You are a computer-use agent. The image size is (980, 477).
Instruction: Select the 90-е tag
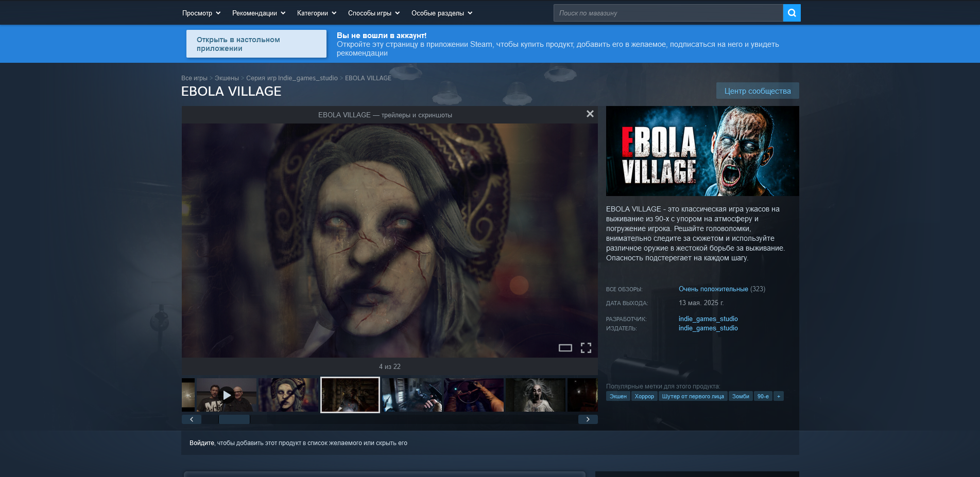point(763,396)
